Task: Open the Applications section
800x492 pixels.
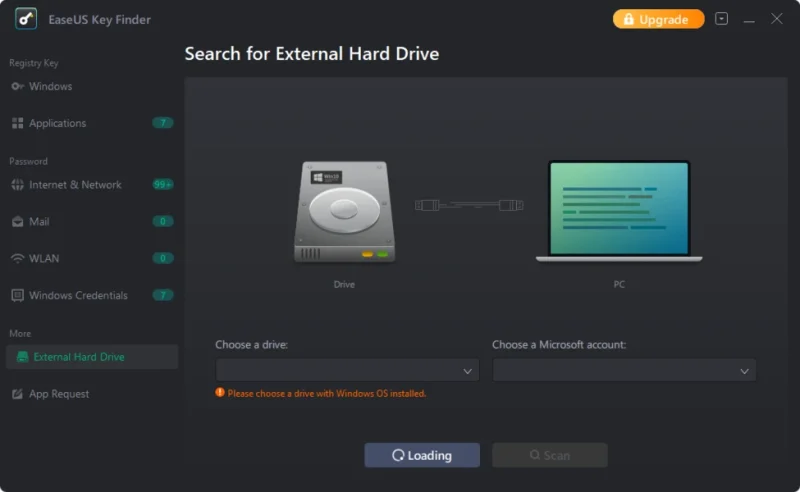Action: click(57, 123)
